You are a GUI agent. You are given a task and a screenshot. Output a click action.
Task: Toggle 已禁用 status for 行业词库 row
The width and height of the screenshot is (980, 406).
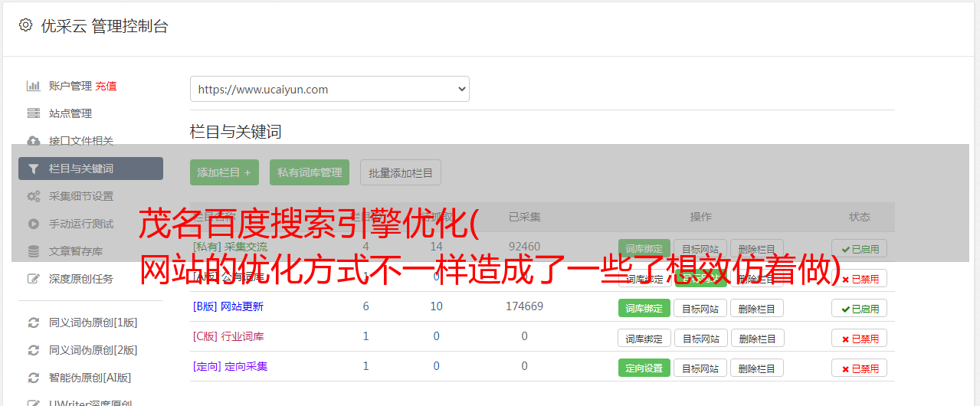click(x=859, y=338)
